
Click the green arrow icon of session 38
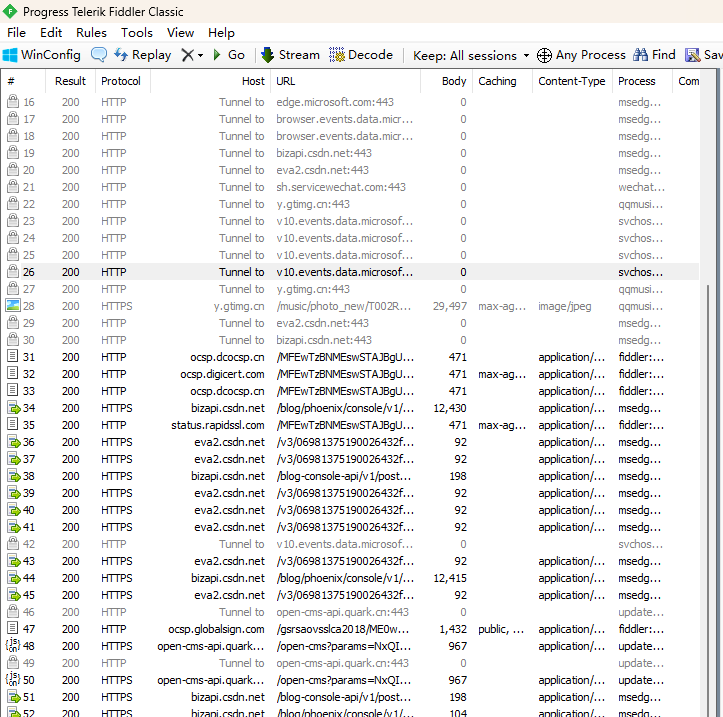[x=14, y=475]
